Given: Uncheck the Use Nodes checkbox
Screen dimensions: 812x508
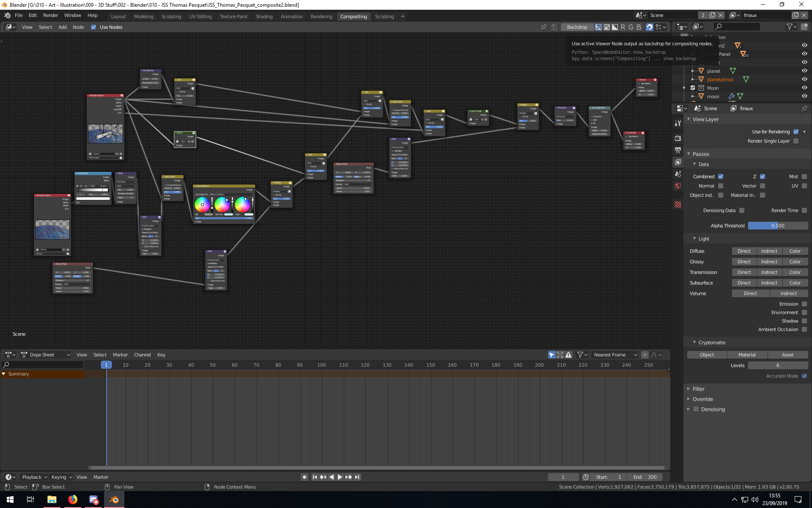Looking at the screenshot, I should click(x=93, y=27).
